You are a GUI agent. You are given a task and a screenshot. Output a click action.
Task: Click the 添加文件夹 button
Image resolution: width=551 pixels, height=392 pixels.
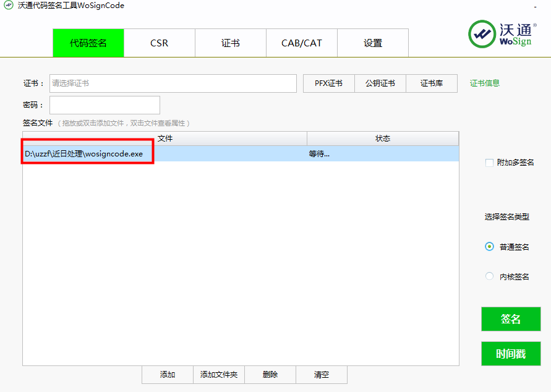(219, 375)
